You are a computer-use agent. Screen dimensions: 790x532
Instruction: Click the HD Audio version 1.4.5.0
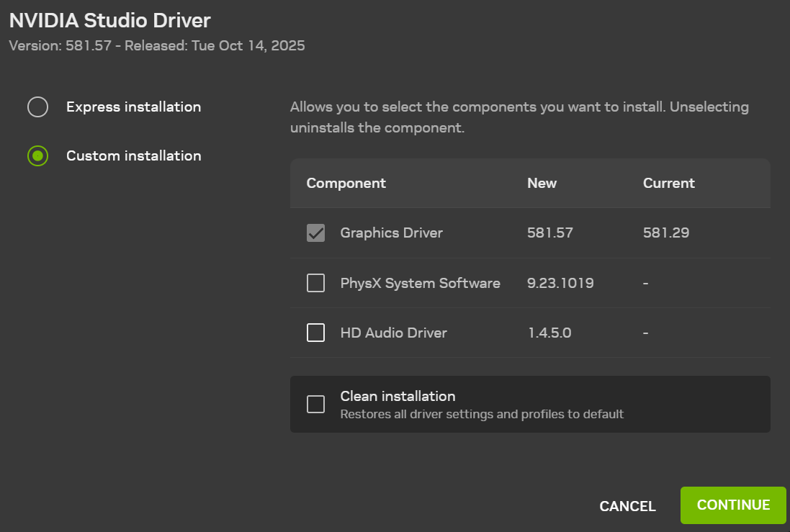click(549, 333)
